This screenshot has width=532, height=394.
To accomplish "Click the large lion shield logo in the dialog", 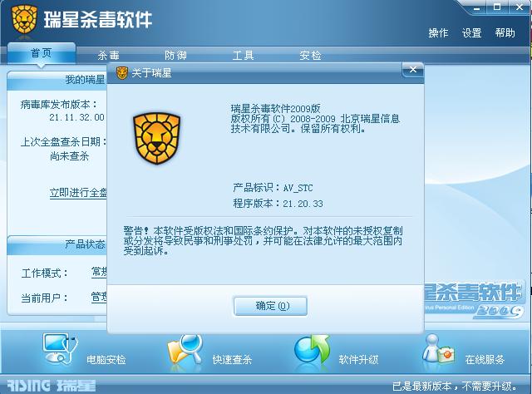I will click(157, 139).
